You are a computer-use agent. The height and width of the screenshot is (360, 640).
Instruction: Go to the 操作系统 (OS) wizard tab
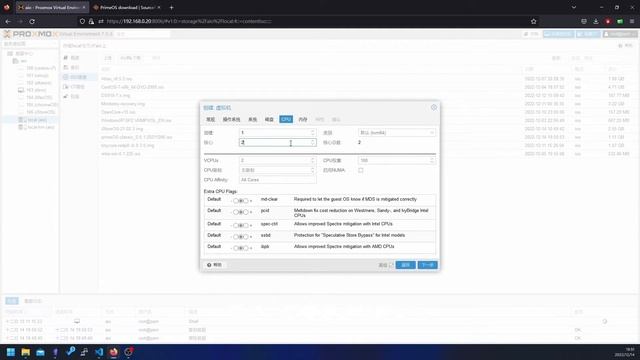coord(231,119)
